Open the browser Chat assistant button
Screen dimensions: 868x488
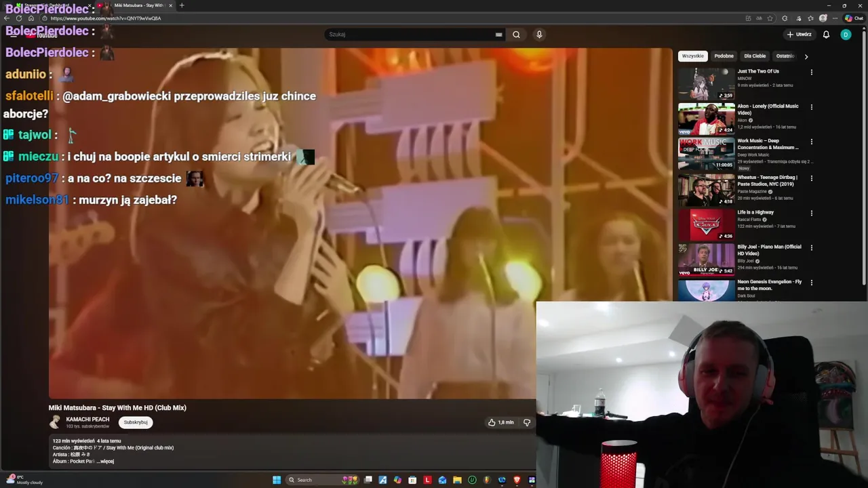pos(854,18)
